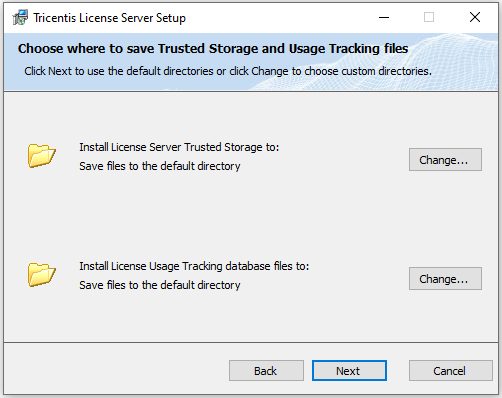Click the greyed-out maximize window button
Screen dimensions: 502x398
429,17
